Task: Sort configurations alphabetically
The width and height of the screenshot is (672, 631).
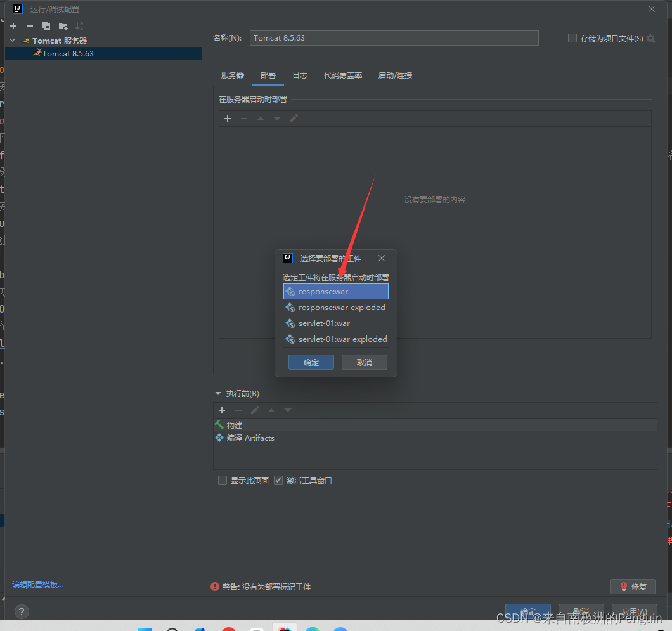Action: (79, 26)
